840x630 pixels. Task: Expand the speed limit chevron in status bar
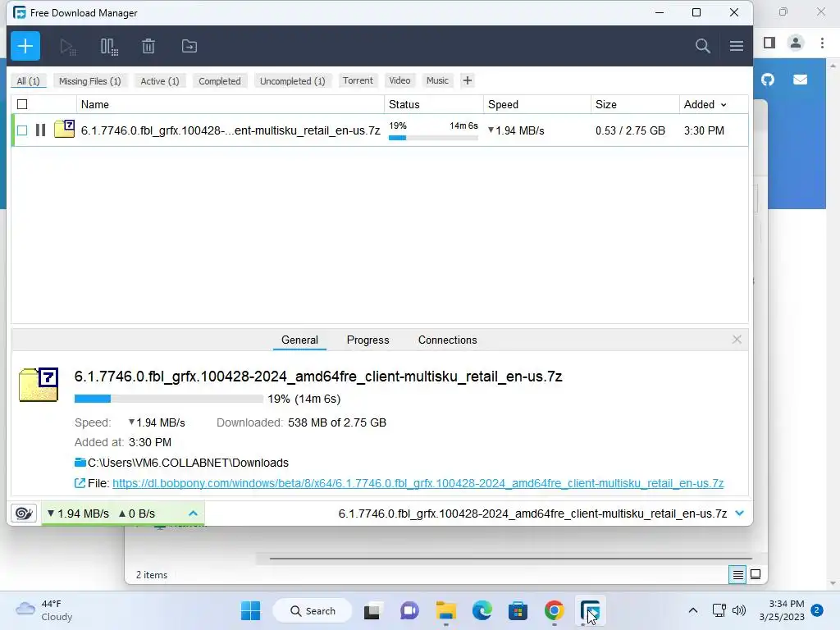[194, 514]
